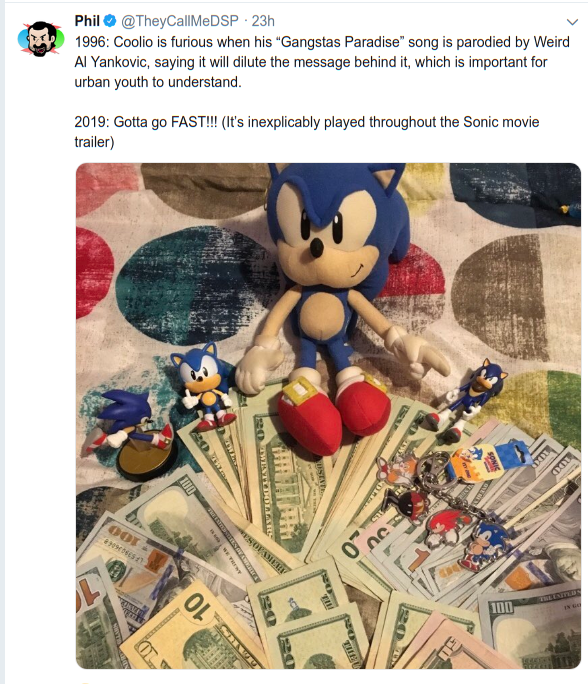Select the 1996 Coolio paragraph text

pos(322,62)
